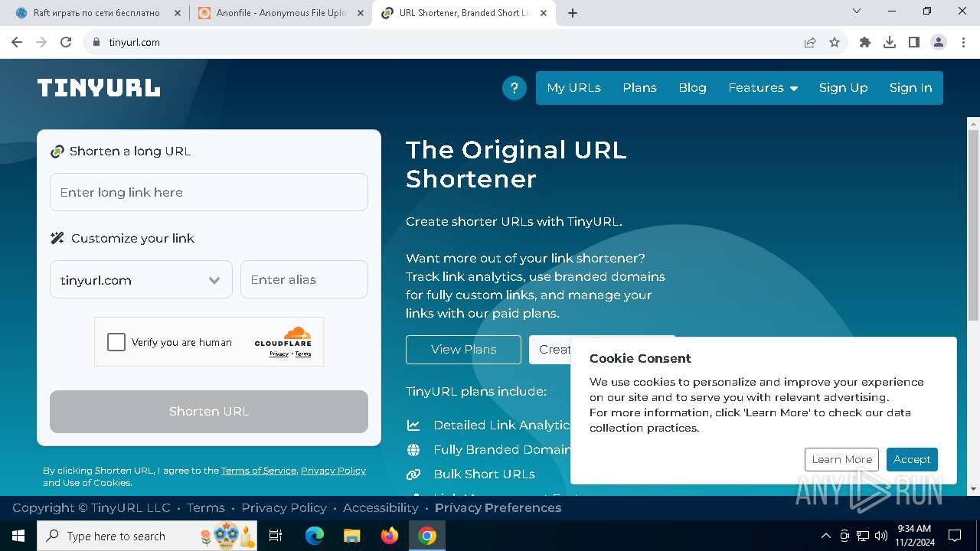Screen dimensions: 980x551
Task: Open Cloudflare Terms link
Action: [303, 354]
